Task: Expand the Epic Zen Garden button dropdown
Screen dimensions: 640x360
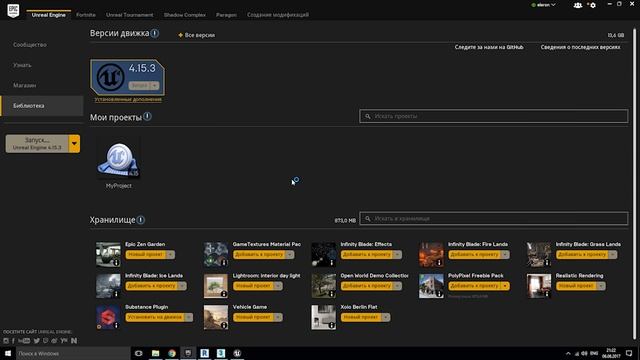Action: (170, 254)
